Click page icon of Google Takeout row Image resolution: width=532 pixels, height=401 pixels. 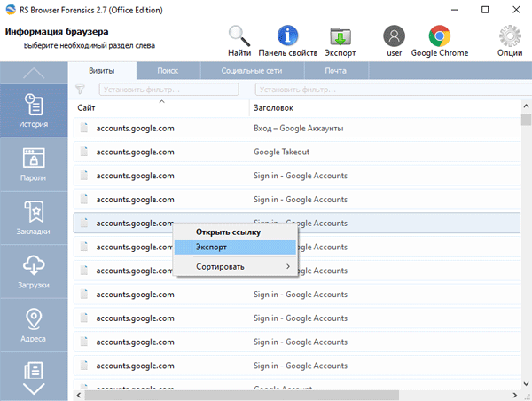click(84, 152)
